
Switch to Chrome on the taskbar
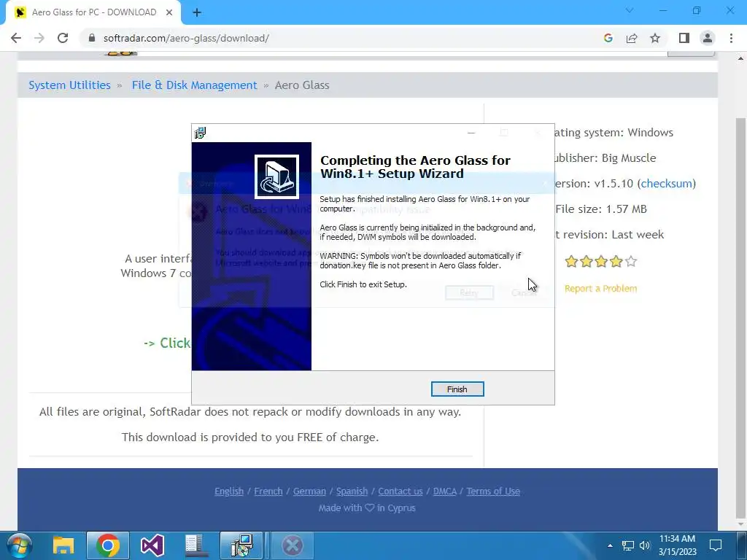click(x=108, y=545)
